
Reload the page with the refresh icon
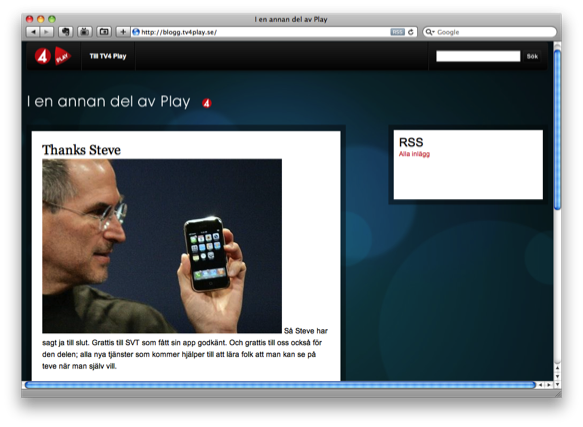pyautogui.click(x=411, y=32)
